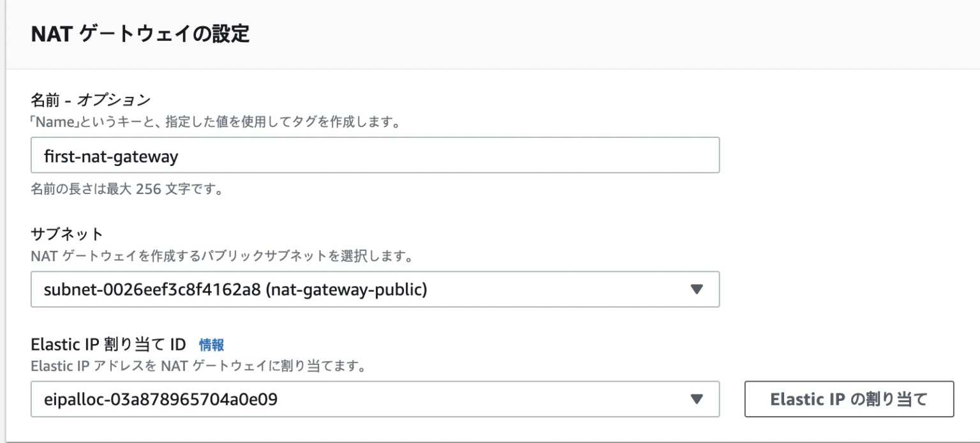Viewport: 980px width, 443px height.
Task: Click the first-nat-gateway name field
Action: click(x=375, y=154)
